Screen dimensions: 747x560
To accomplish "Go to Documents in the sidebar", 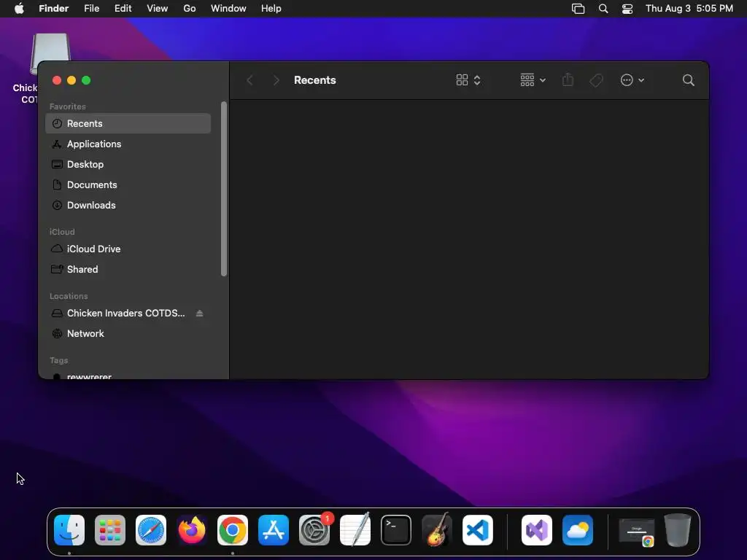I will pos(128,184).
